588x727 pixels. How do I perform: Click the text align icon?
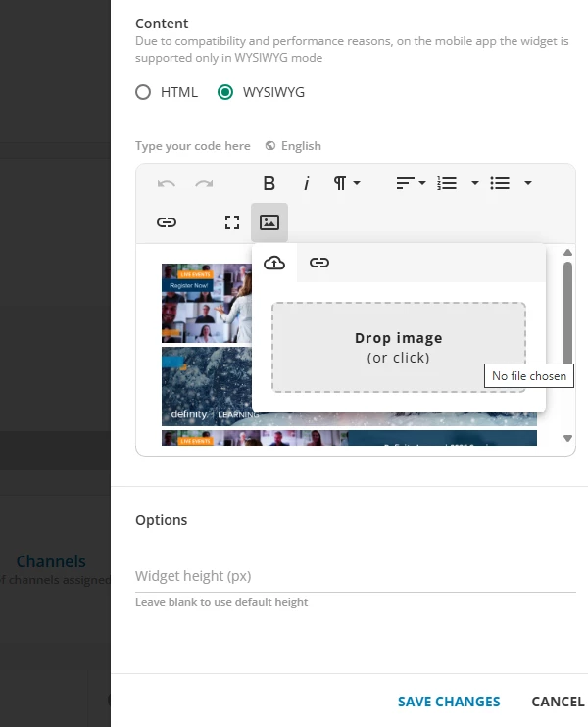click(x=406, y=183)
